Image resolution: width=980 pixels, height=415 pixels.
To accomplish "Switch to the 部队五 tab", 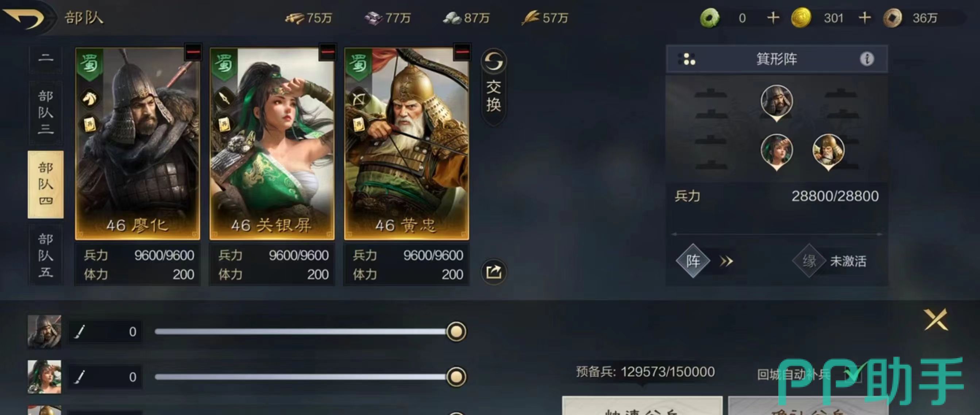I will pyautogui.click(x=45, y=255).
